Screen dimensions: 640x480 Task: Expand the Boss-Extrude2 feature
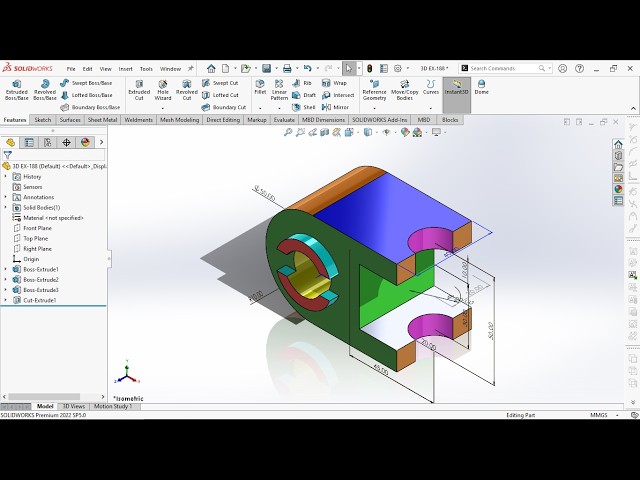[6, 280]
